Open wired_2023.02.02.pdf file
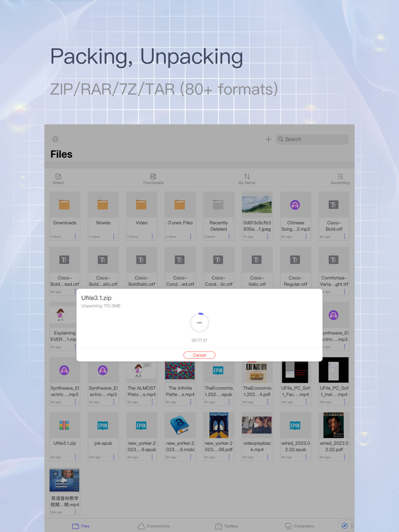 (334, 436)
